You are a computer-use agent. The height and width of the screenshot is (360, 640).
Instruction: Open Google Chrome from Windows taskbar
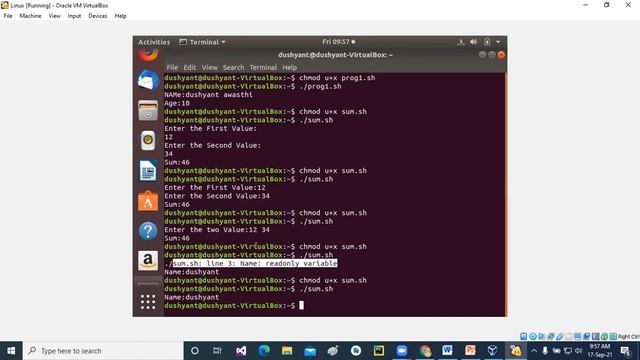(425, 351)
